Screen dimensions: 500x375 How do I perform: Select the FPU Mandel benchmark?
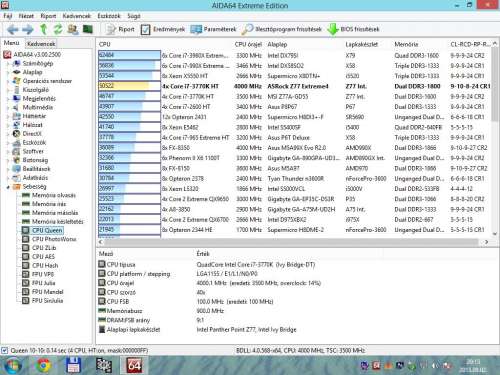(x=47, y=292)
